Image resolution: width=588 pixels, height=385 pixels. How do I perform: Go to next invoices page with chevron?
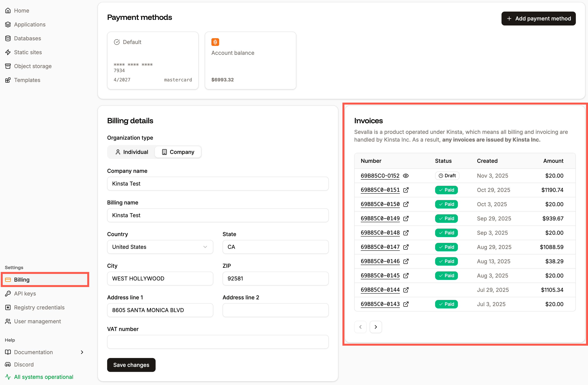pyautogui.click(x=375, y=327)
